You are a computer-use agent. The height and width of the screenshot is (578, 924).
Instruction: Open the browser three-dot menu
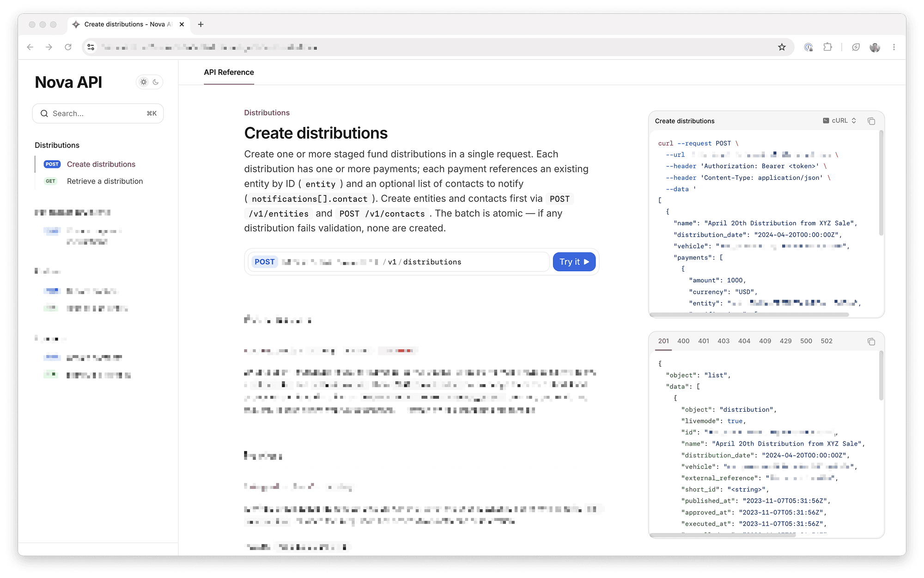(894, 47)
